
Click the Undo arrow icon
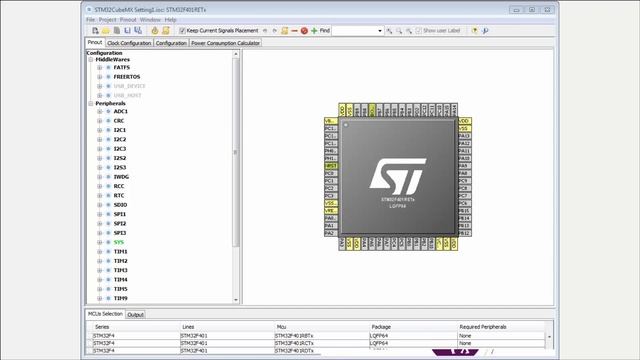point(265,31)
